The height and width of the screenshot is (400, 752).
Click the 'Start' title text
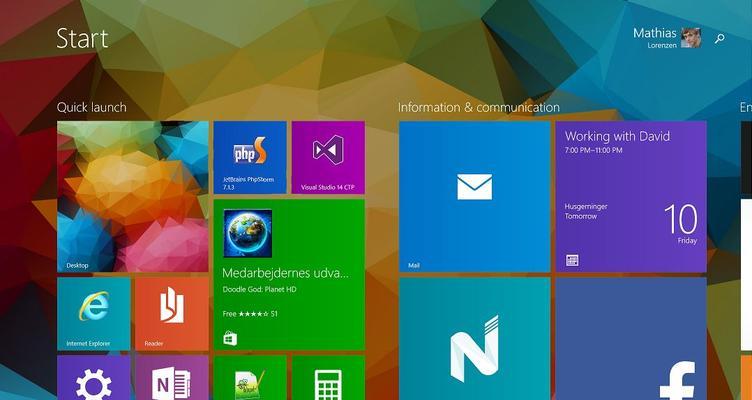tap(82, 39)
